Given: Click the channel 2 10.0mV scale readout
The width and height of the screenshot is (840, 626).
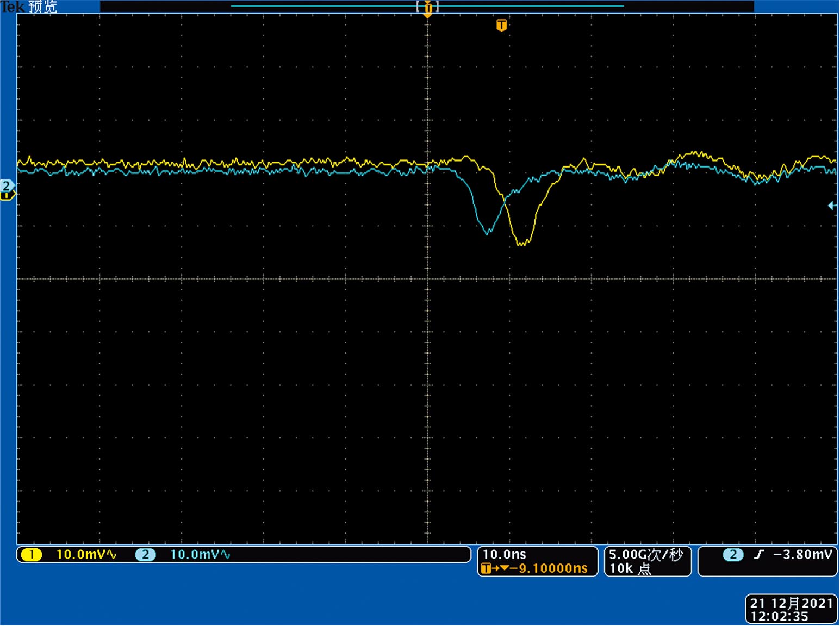Looking at the screenshot, I should (x=200, y=555).
